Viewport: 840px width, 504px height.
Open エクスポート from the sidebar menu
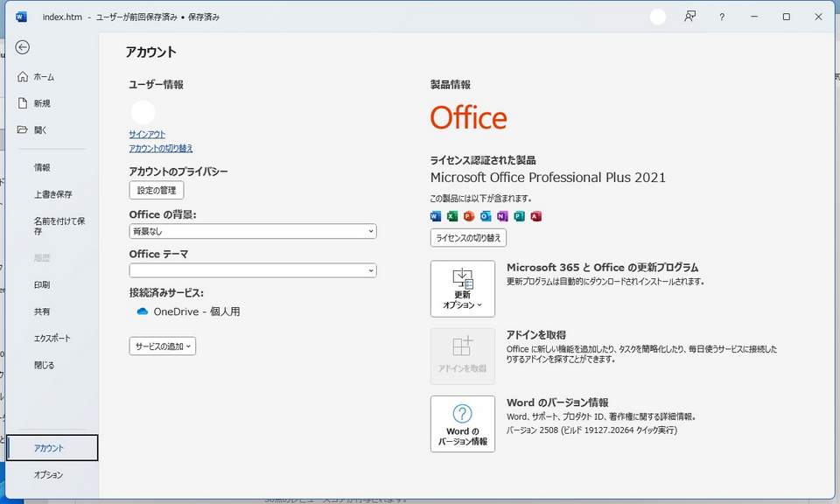pyautogui.click(x=52, y=339)
